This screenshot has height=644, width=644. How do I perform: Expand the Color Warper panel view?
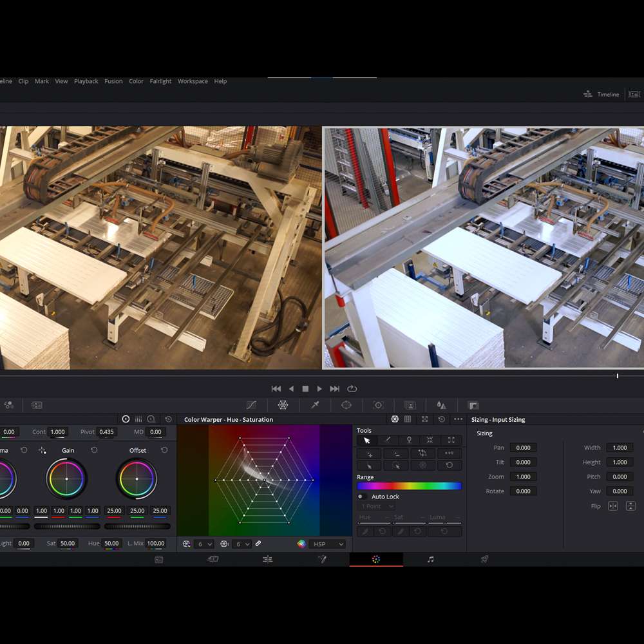424,419
